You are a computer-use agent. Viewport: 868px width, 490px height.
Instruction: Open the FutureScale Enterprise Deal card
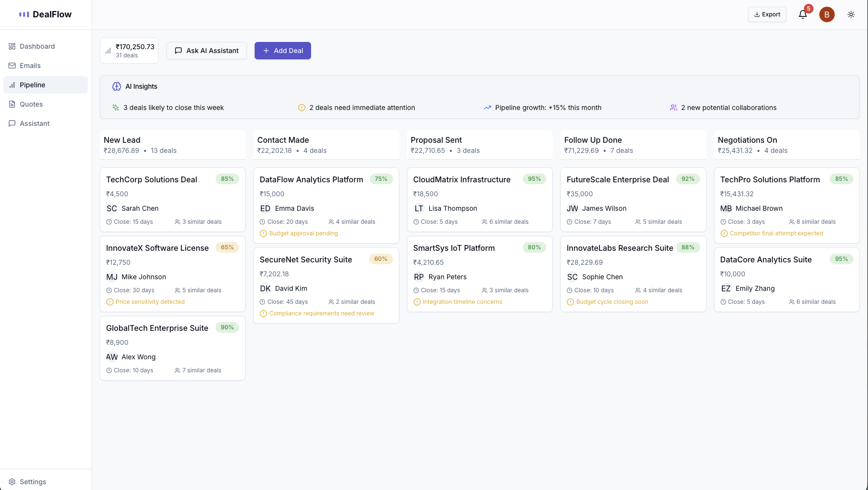(x=617, y=179)
